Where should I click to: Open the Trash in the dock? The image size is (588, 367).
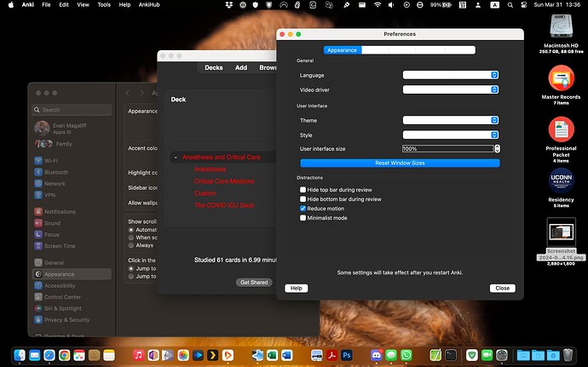pyautogui.click(x=568, y=354)
